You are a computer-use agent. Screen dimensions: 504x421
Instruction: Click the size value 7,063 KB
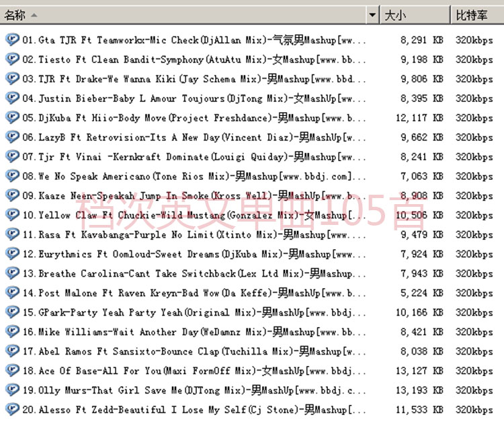(422, 177)
